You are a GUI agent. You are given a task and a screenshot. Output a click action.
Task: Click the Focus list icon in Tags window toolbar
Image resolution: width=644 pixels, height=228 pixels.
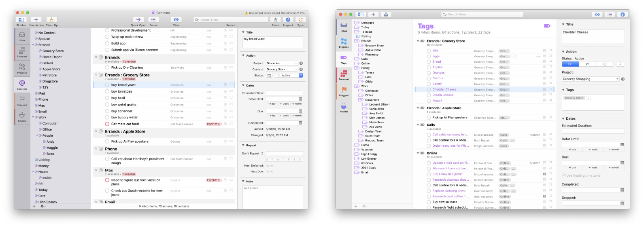(x=610, y=14)
